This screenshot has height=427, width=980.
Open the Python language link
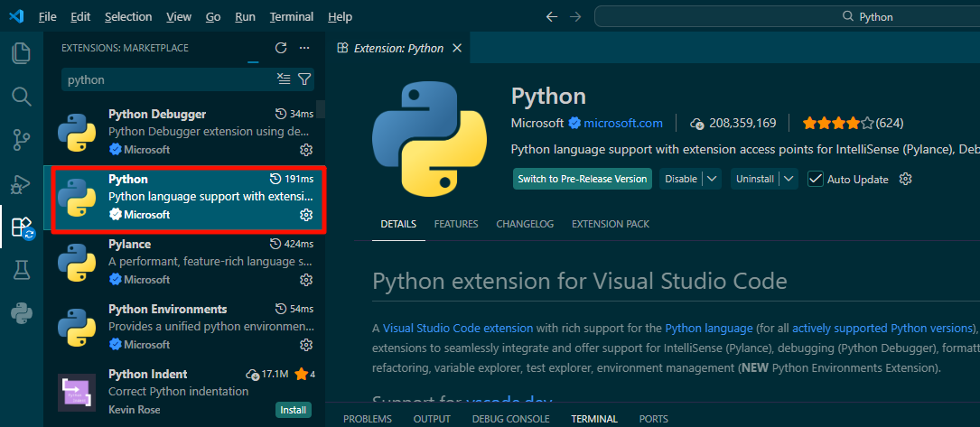[x=709, y=329]
